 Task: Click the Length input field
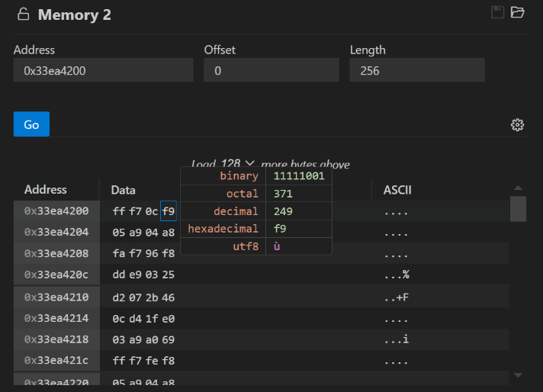[416, 71]
